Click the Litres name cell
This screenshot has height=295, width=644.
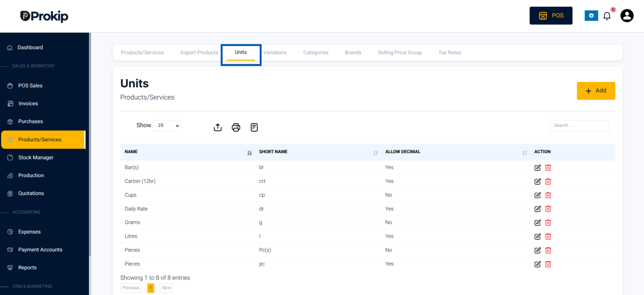pyautogui.click(x=131, y=236)
